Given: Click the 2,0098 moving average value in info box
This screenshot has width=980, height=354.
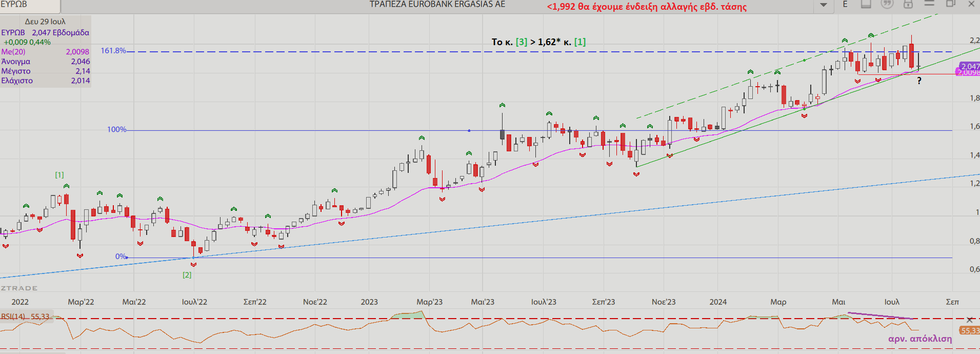Looking at the screenshot, I should click(x=77, y=52).
